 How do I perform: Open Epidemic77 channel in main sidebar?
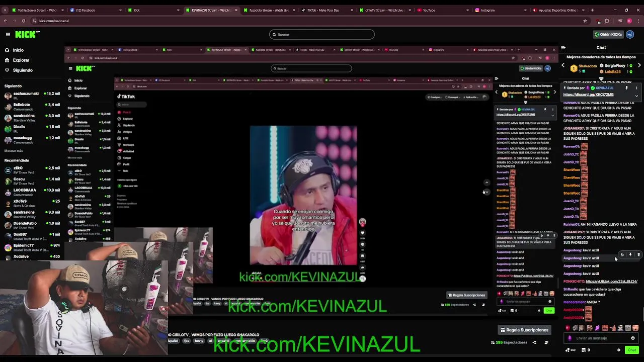tap(32, 247)
